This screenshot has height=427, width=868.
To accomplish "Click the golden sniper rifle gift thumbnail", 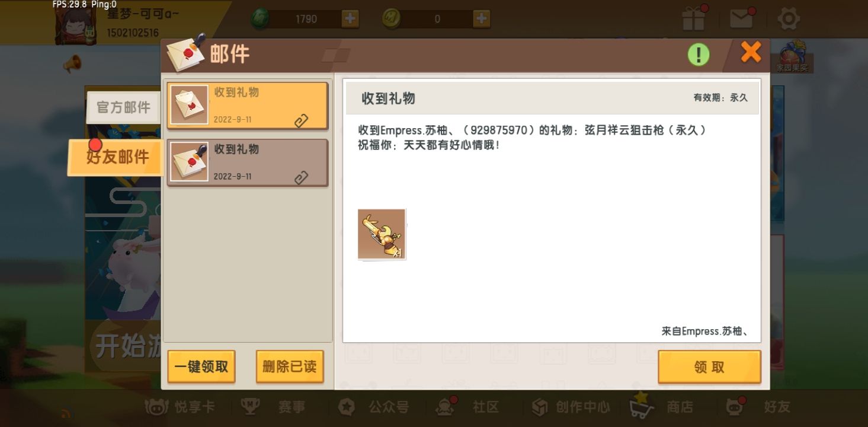I will tap(382, 234).
